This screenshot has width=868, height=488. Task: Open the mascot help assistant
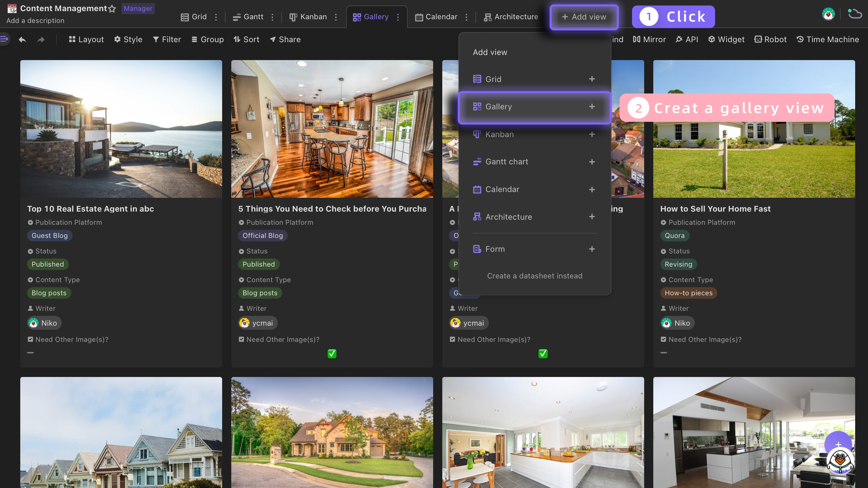pyautogui.click(x=840, y=461)
